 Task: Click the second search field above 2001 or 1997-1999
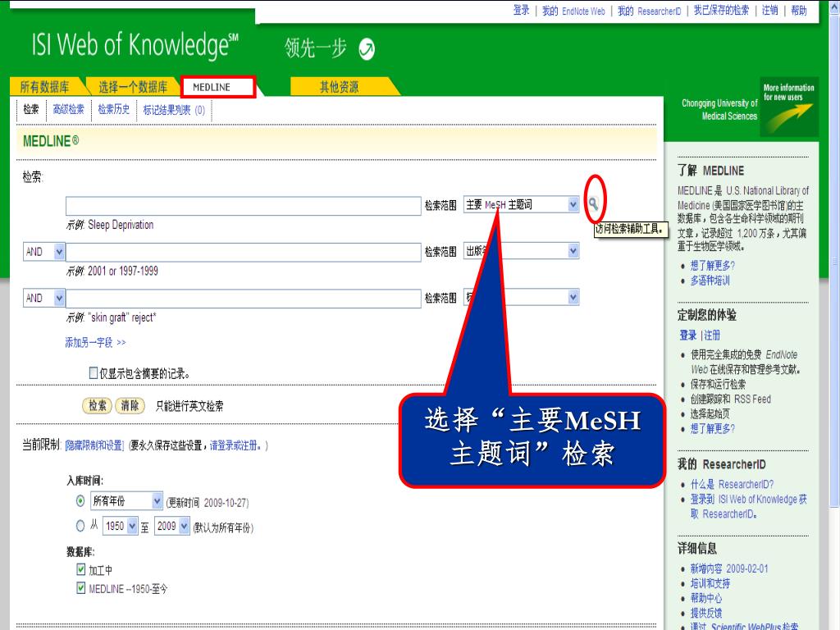click(x=243, y=252)
